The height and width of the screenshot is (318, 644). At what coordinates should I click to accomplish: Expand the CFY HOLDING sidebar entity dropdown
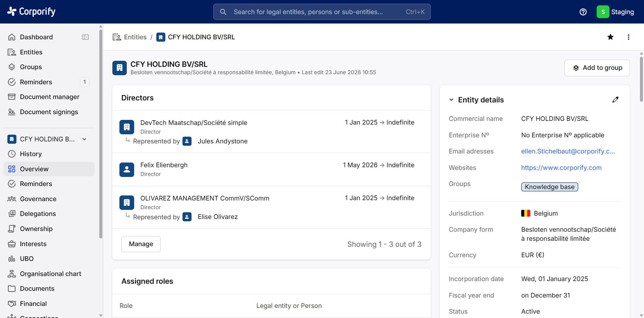coord(85,139)
